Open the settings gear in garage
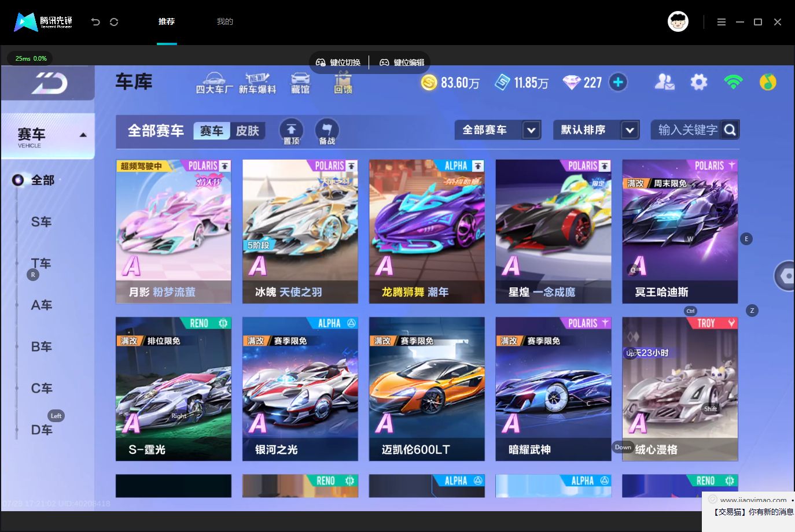The image size is (795, 532). pos(699,82)
